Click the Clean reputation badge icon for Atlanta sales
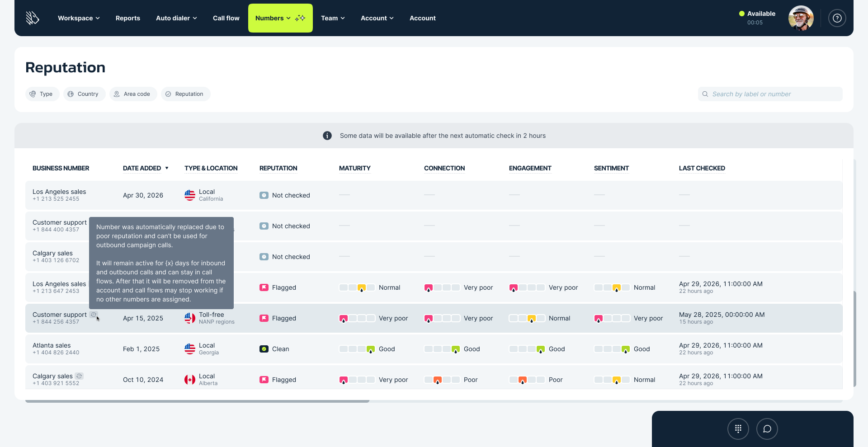Screen dimensions: 868x447 click(x=264, y=349)
